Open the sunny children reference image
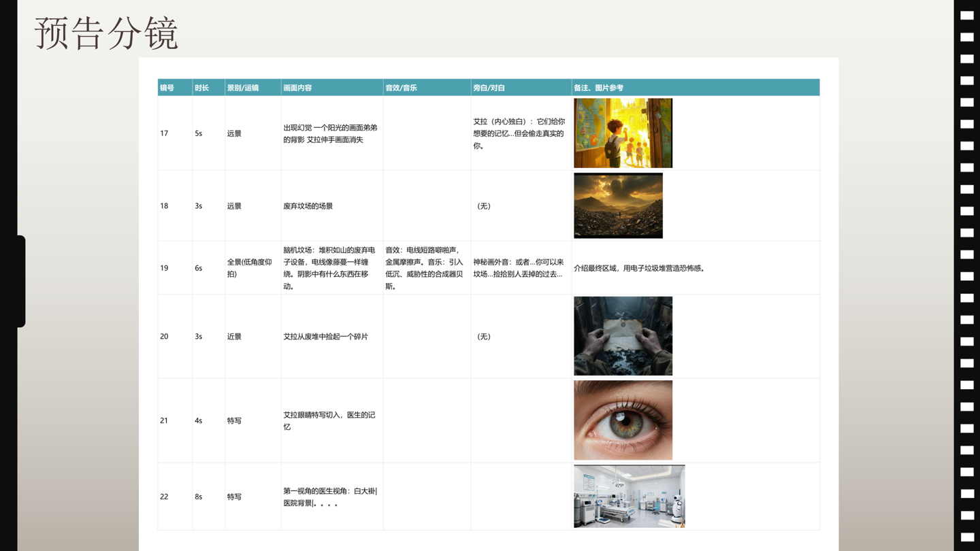Screen dimensions: 980x551 [623, 133]
